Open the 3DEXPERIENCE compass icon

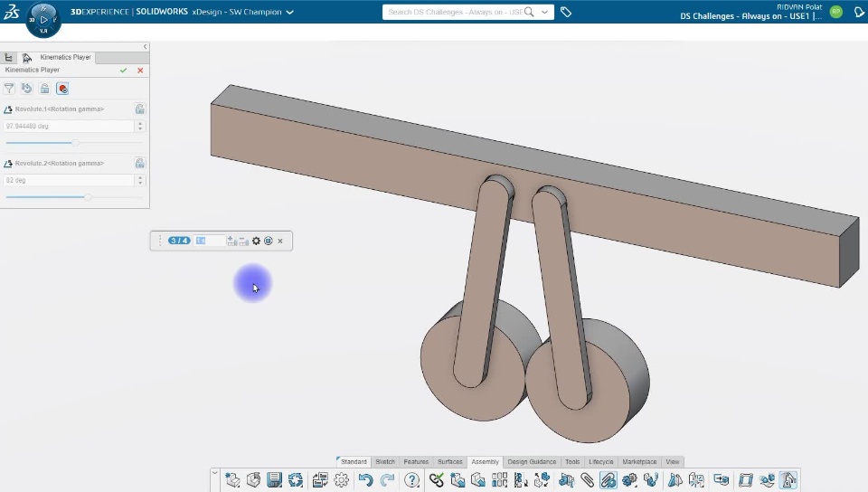(43, 19)
